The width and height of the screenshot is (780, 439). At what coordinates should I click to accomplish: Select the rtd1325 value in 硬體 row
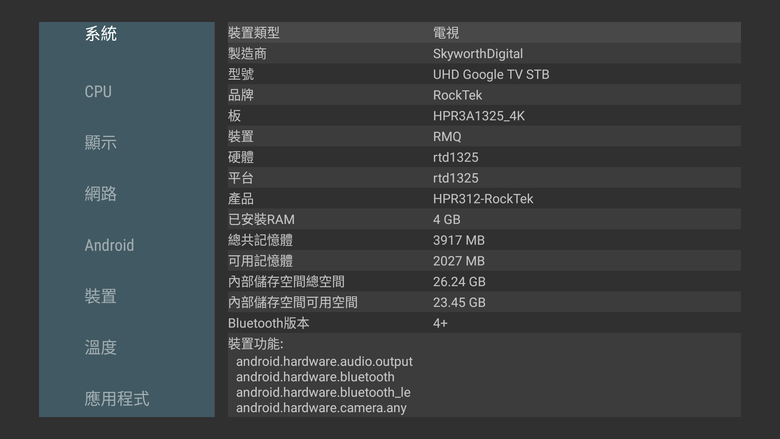[x=456, y=158]
